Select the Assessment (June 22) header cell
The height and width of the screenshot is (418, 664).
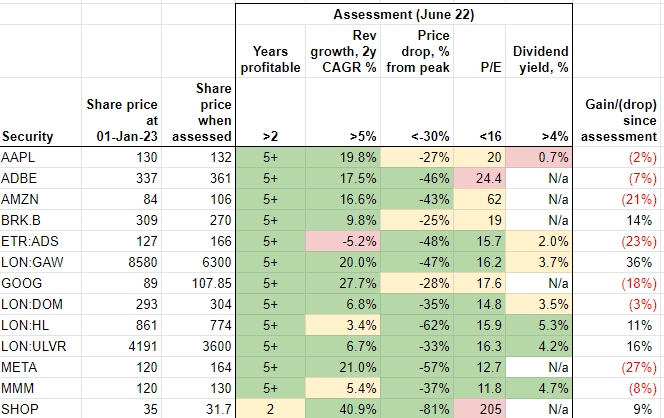click(402, 15)
